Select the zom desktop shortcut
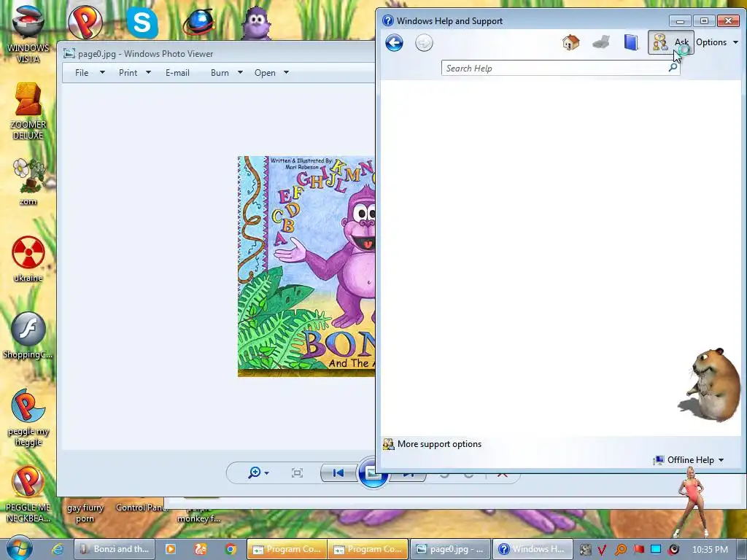 coord(28,183)
